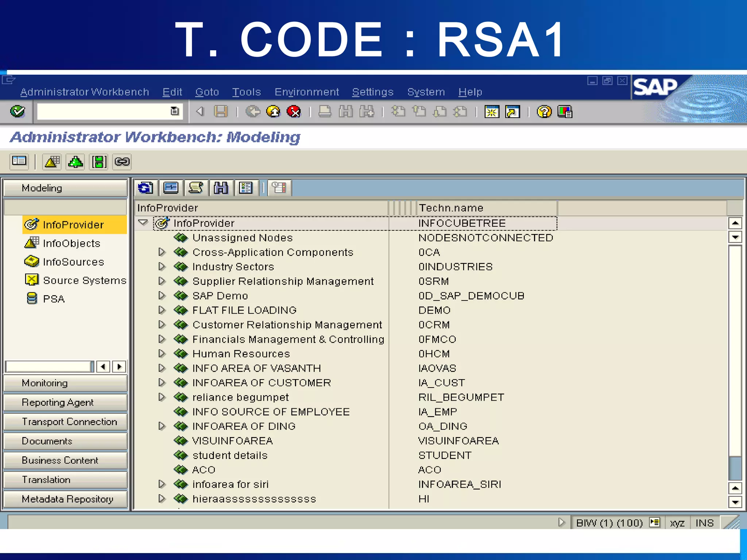Expand INFOAREA OF DING node

pos(162,426)
